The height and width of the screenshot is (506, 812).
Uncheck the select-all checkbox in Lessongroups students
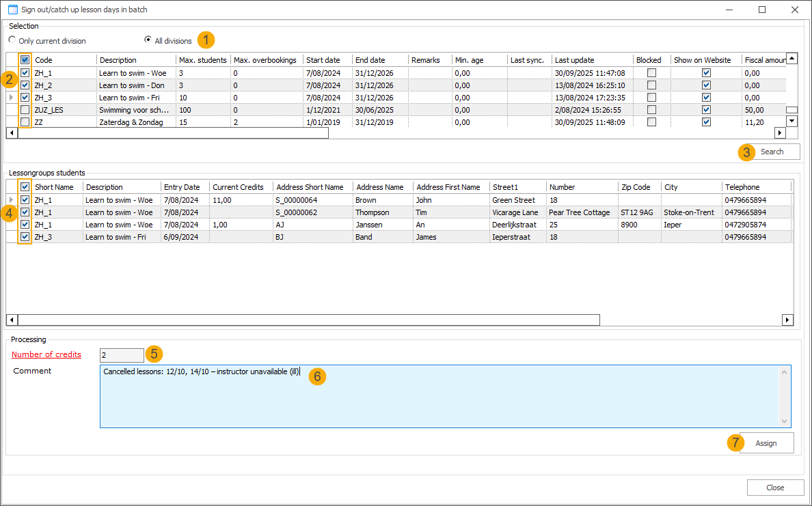coord(24,186)
